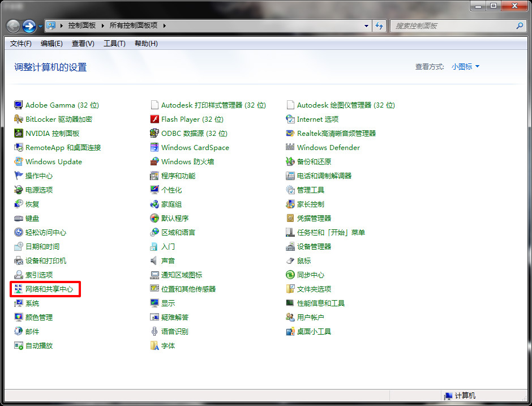The width and height of the screenshot is (532, 406).
Task: Click the Back navigation button
Action: (x=13, y=26)
